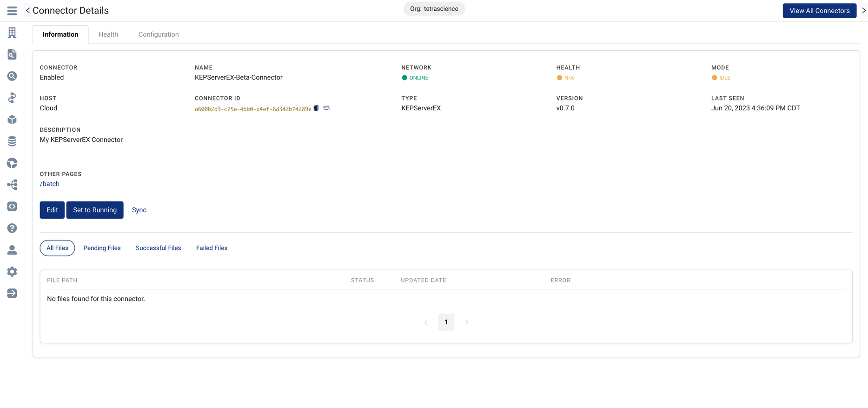Go back using arrow beside Connector Details
The height and width of the screenshot is (408, 868).
pyautogui.click(x=28, y=10)
